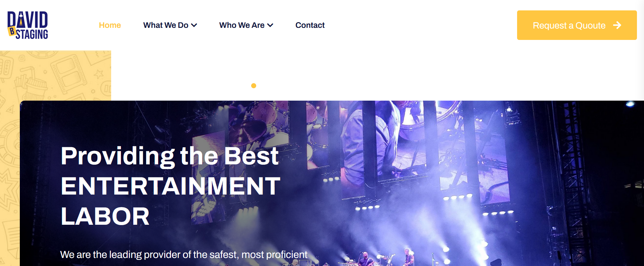Expand the Who We Are chevron
Viewport: 644px width, 266px height.
point(270,25)
